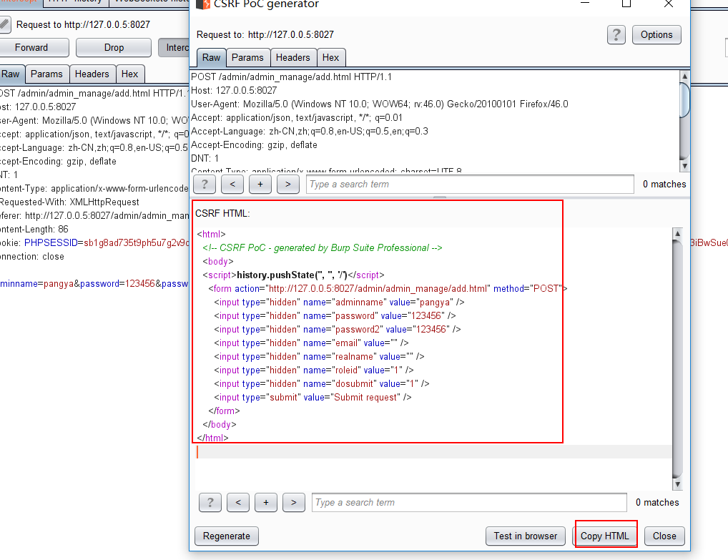Screen dimensions: 728x560
Task: Click the POST /admin/admin_manage/add.html line in the generator
Action: 292,77
